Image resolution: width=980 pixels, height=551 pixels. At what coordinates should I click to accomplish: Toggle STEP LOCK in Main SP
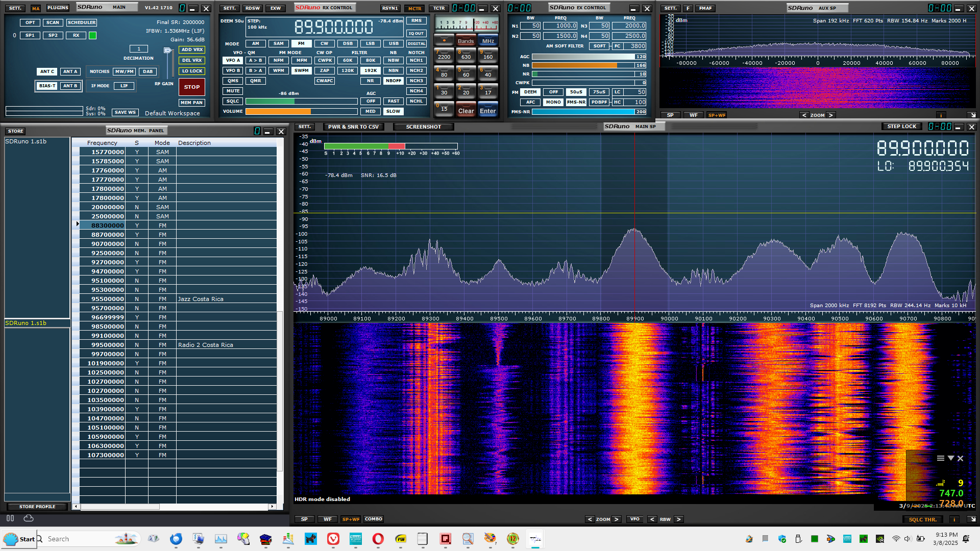click(901, 127)
